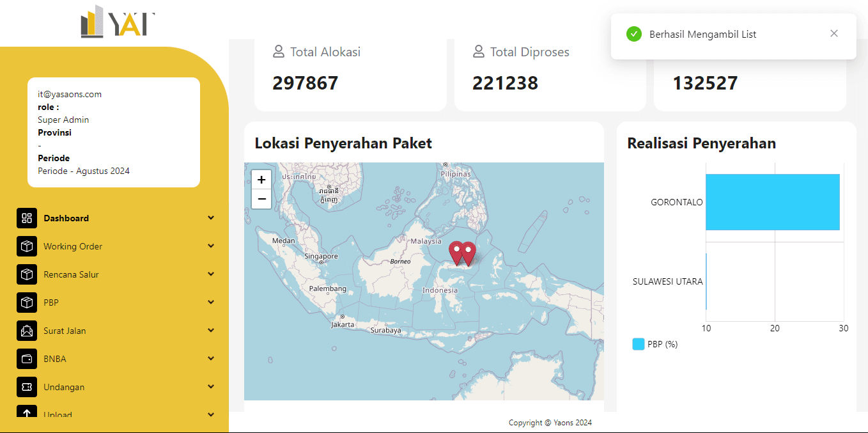Click the YAT logo in header

point(118,22)
